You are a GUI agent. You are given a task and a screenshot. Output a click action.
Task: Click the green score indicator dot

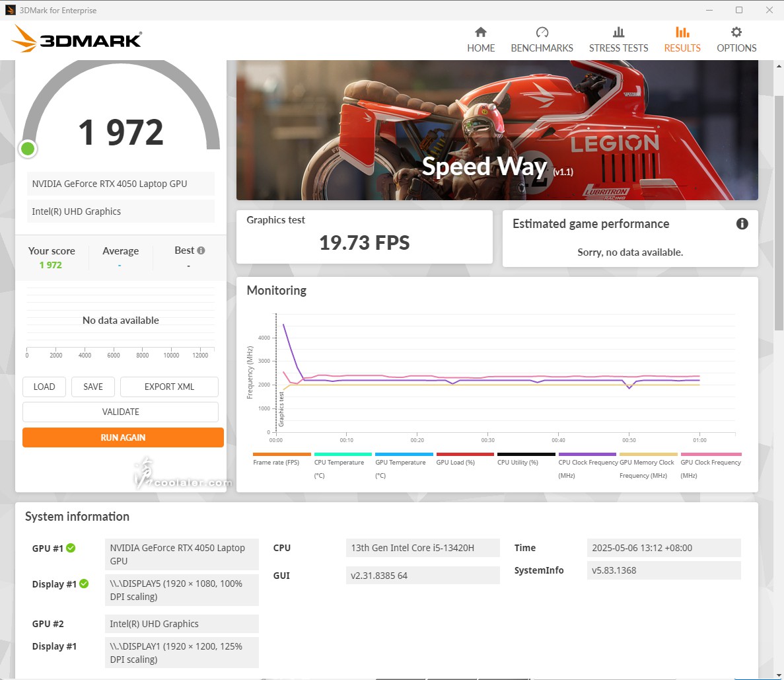(x=28, y=149)
